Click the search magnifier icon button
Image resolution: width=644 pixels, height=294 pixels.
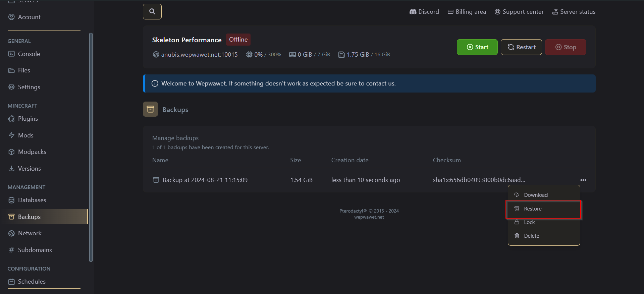point(152,12)
